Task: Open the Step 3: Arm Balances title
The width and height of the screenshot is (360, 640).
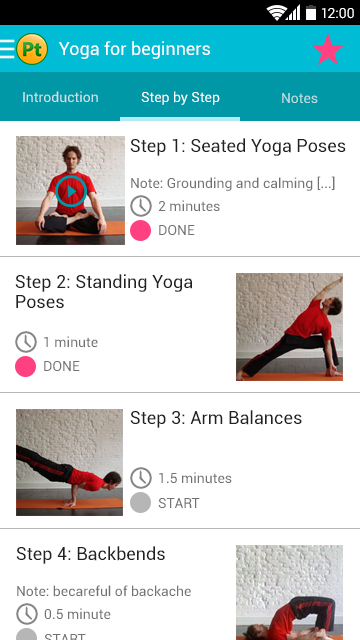Action: pos(216,418)
